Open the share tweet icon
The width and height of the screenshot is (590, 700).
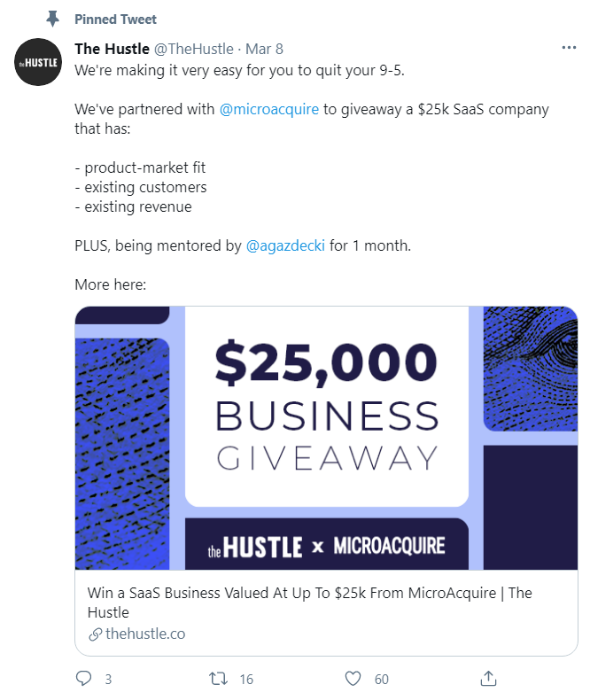[488, 679]
